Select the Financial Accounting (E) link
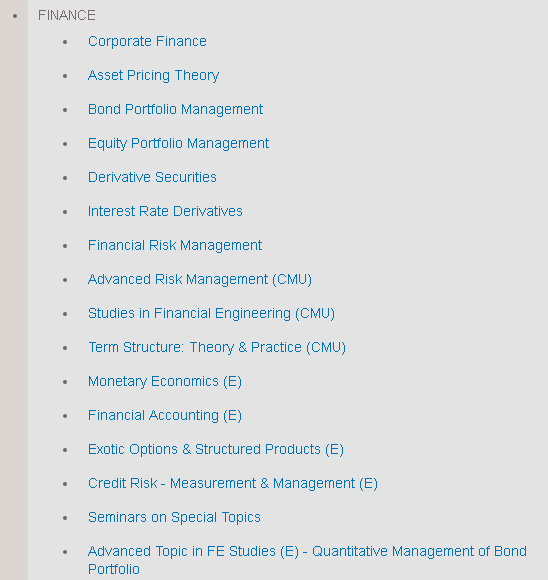This screenshot has width=548, height=580. (165, 415)
